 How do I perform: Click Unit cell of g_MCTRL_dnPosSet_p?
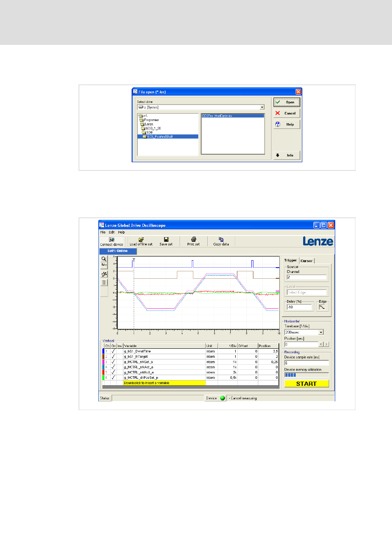pyautogui.click(x=211, y=378)
